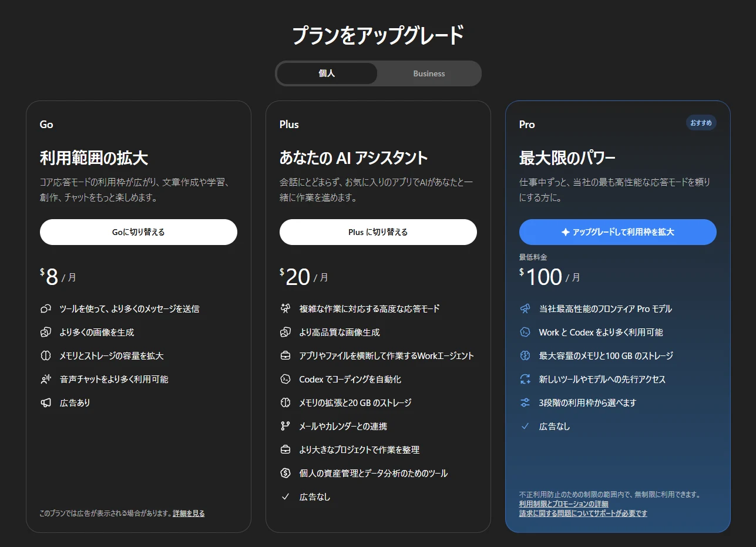Screen dimensions: 756x547
Task: Click the あなたの AI アシスタント heading
Action: click(354, 158)
